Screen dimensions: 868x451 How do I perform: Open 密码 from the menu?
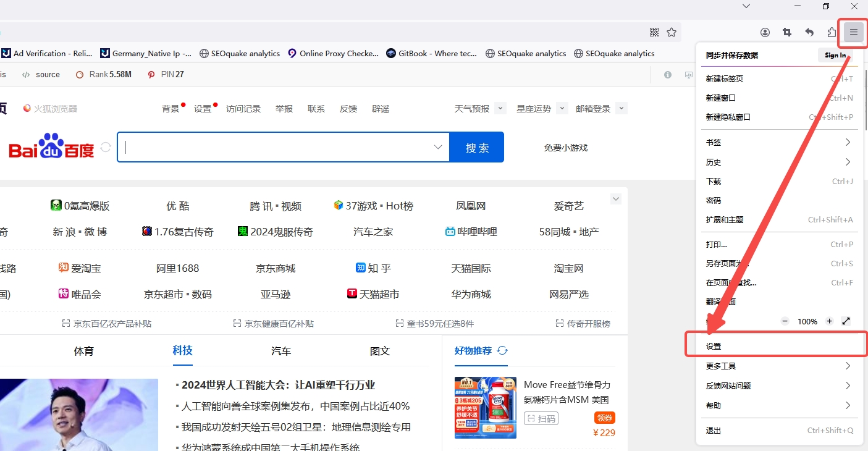[x=780, y=200]
